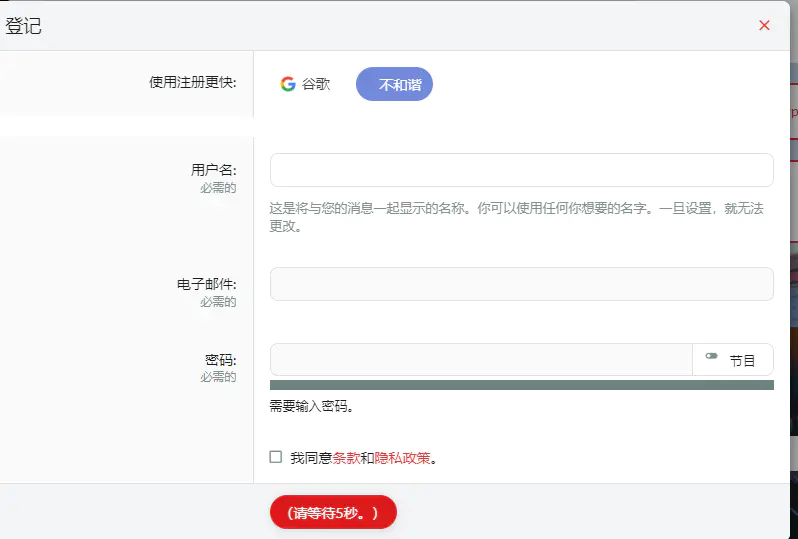Click the 使用注册更快 label text
The height and width of the screenshot is (539, 798).
[x=192, y=82]
